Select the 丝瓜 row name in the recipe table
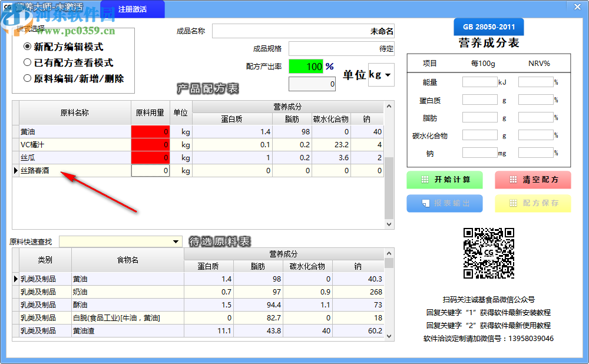Viewport: 589px width, 364px height. 28,158
